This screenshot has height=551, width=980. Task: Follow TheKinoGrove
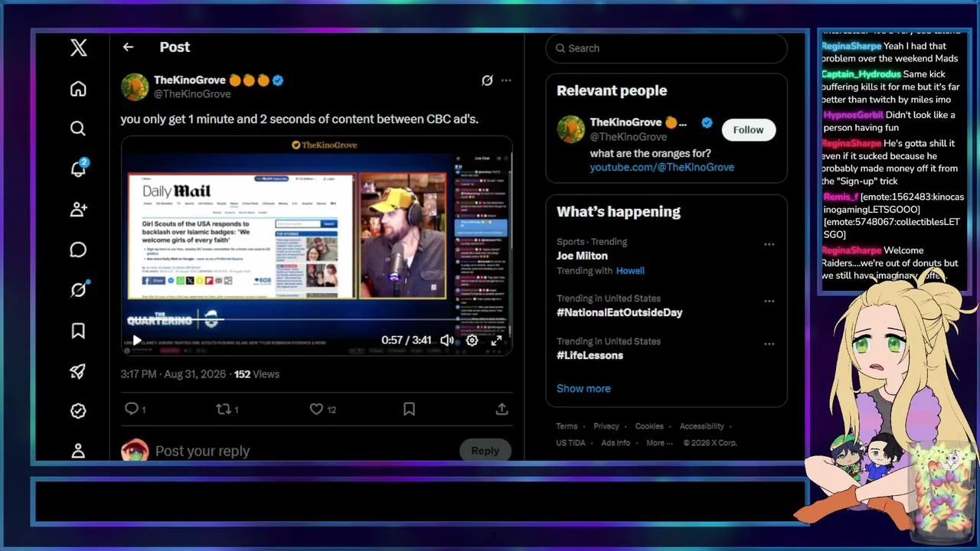click(x=748, y=130)
